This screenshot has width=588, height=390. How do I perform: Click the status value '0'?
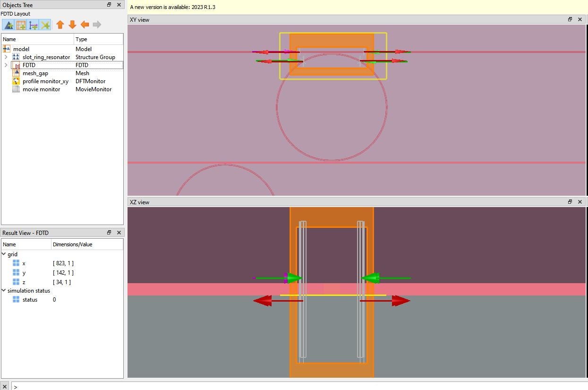[x=54, y=300]
